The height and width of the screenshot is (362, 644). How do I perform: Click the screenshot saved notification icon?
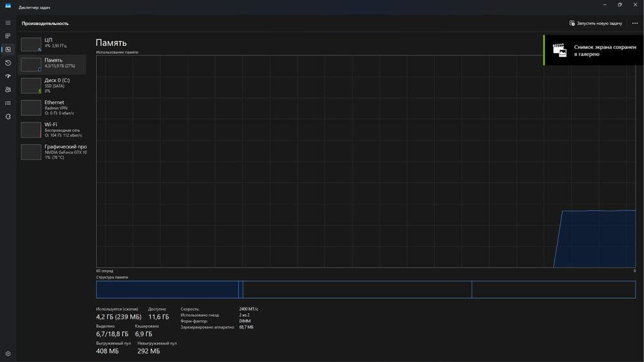pos(560,50)
